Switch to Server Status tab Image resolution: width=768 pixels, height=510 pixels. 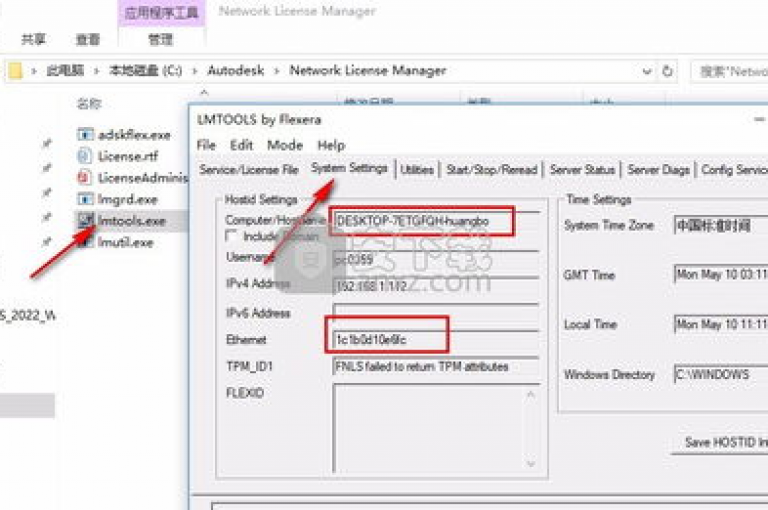tap(582, 170)
